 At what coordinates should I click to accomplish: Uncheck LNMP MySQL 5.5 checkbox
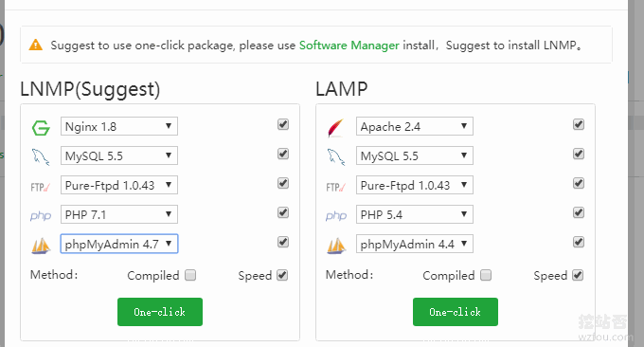283,154
